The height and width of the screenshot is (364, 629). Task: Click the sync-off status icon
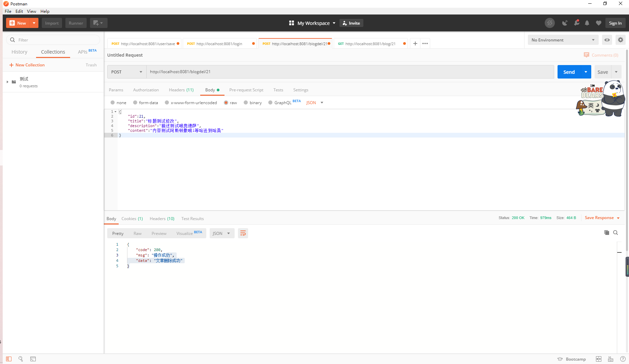[549, 23]
